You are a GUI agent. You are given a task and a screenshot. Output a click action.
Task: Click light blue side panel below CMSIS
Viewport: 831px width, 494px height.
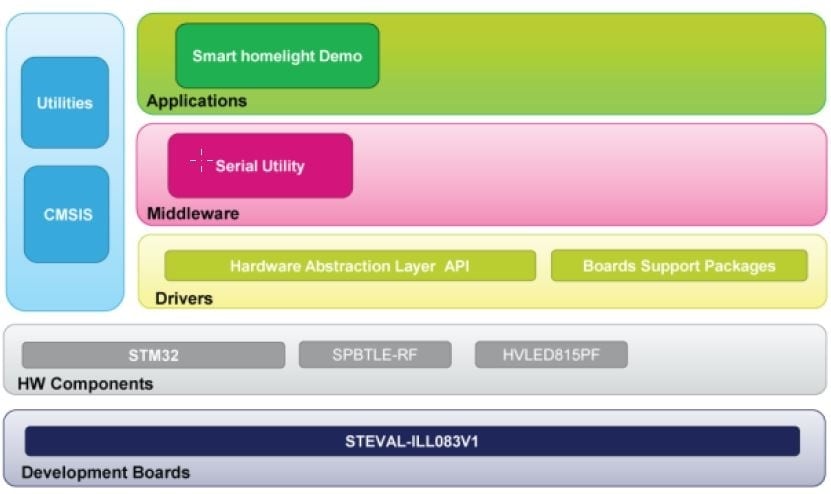click(65, 285)
